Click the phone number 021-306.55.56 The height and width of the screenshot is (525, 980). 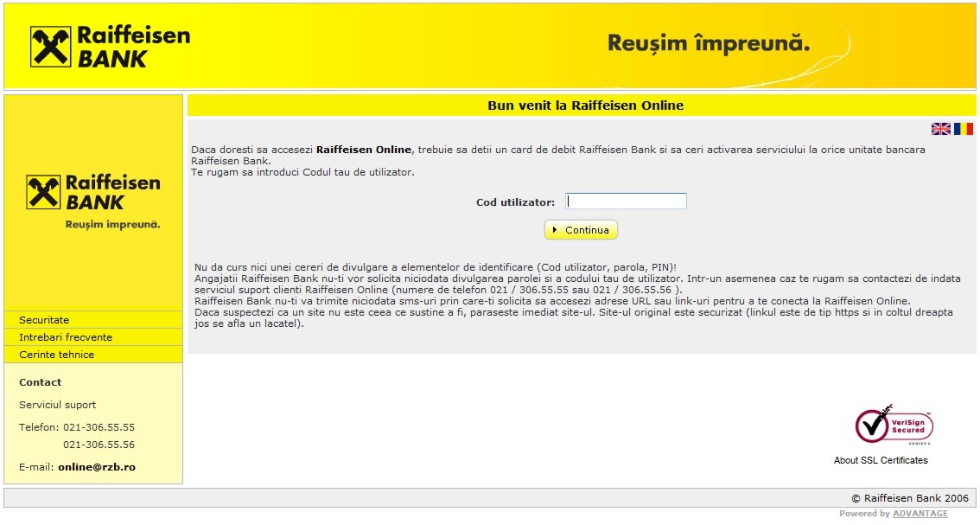(99, 445)
